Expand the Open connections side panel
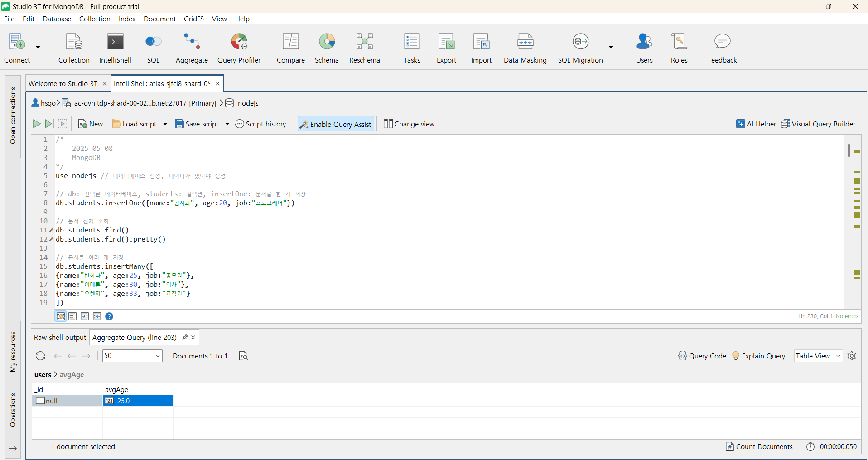The image size is (868, 460). point(13,116)
